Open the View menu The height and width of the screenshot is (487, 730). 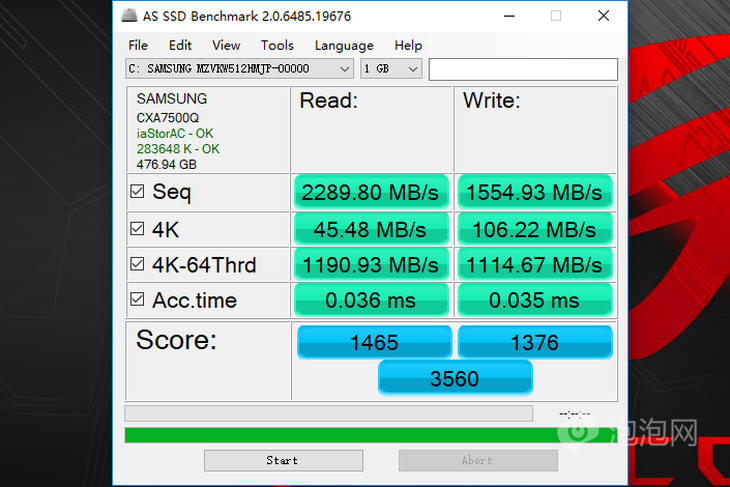tap(226, 45)
